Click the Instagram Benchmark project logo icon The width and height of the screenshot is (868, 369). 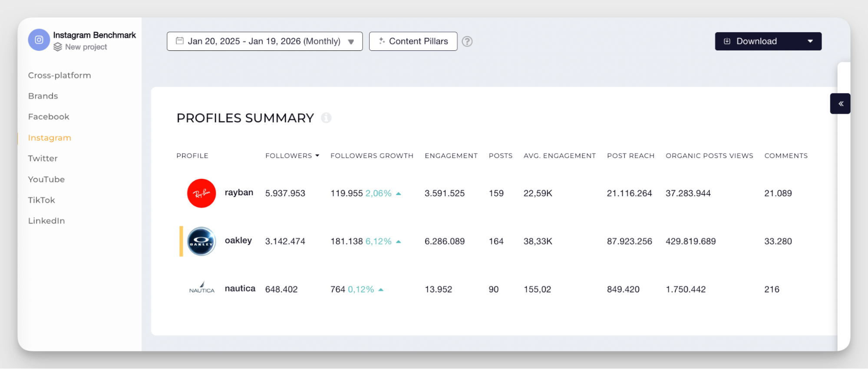coord(39,40)
